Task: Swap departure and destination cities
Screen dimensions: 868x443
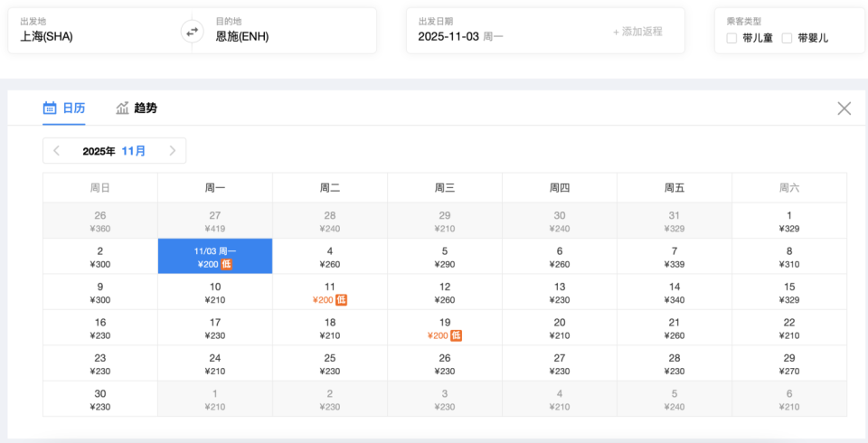Action: coord(192,31)
